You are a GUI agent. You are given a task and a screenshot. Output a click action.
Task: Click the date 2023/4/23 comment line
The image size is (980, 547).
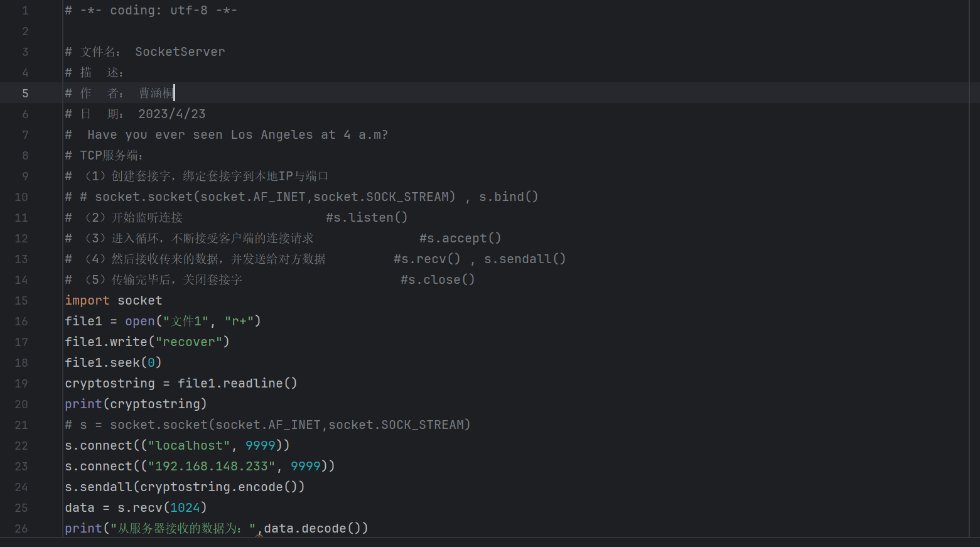point(171,114)
